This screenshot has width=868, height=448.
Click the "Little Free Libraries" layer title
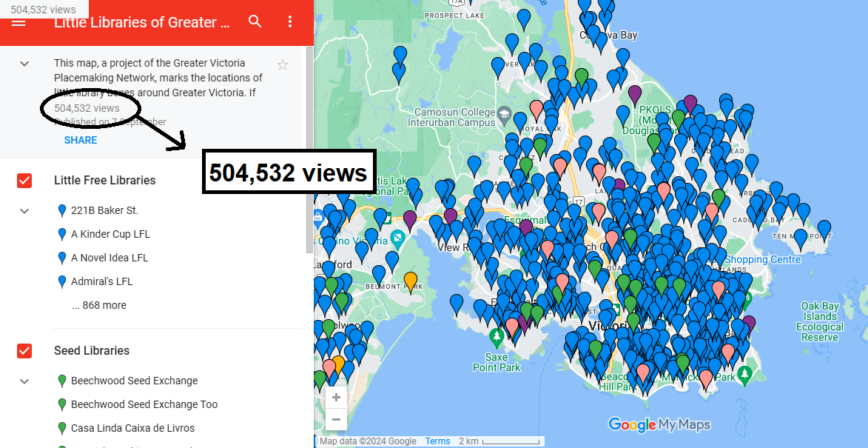[x=104, y=181]
